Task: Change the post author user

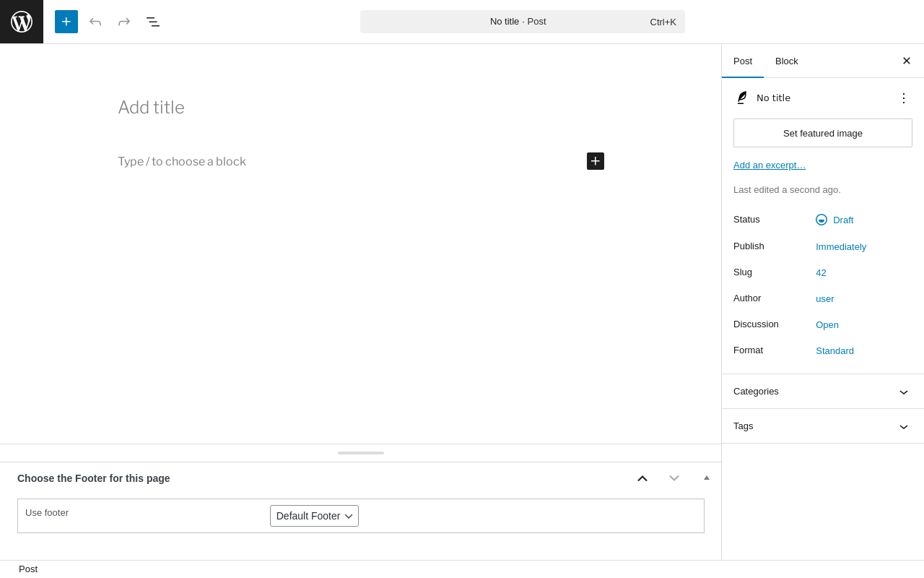Action: 825,298
